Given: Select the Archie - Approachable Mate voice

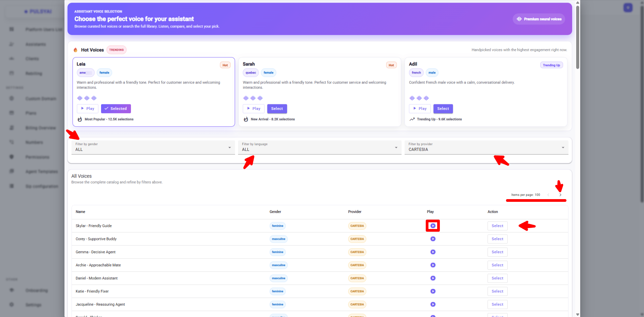Looking at the screenshot, I should tap(497, 265).
